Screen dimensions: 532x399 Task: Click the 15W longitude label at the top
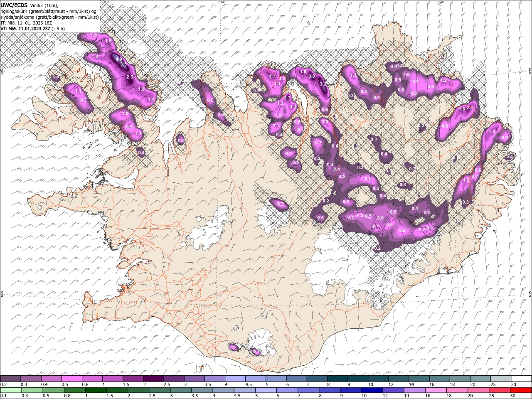[x=440, y=2]
